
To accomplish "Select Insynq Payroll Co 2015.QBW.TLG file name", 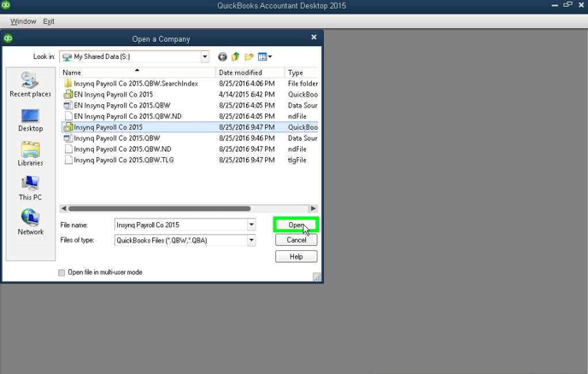I will tap(123, 160).
